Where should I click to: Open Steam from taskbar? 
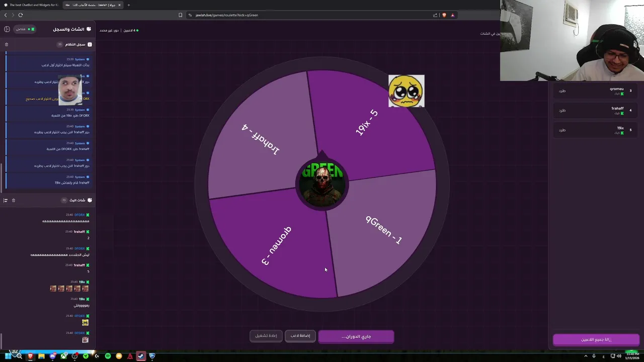click(x=141, y=356)
